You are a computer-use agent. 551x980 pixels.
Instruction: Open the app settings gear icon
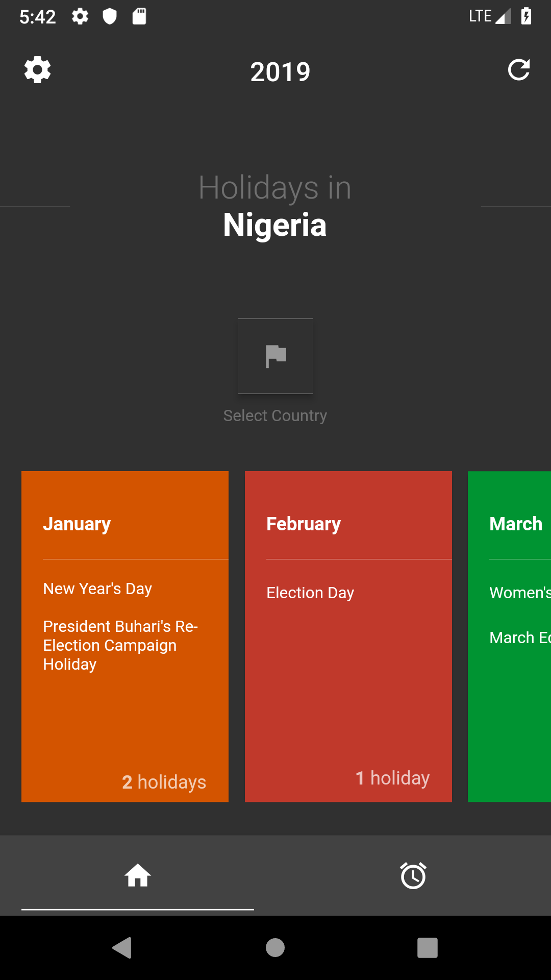[x=37, y=70]
